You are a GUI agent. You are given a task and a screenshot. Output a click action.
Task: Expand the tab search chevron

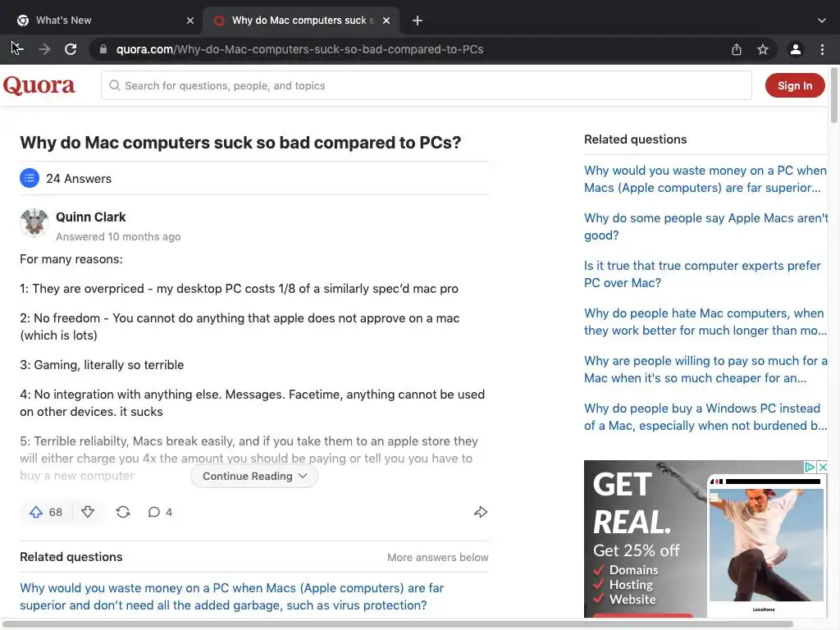click(822, 21)
